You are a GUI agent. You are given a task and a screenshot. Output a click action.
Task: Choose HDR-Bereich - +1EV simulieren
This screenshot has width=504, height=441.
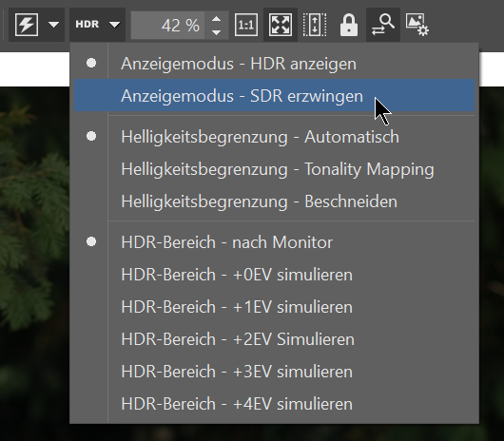[x=275, y=306]
